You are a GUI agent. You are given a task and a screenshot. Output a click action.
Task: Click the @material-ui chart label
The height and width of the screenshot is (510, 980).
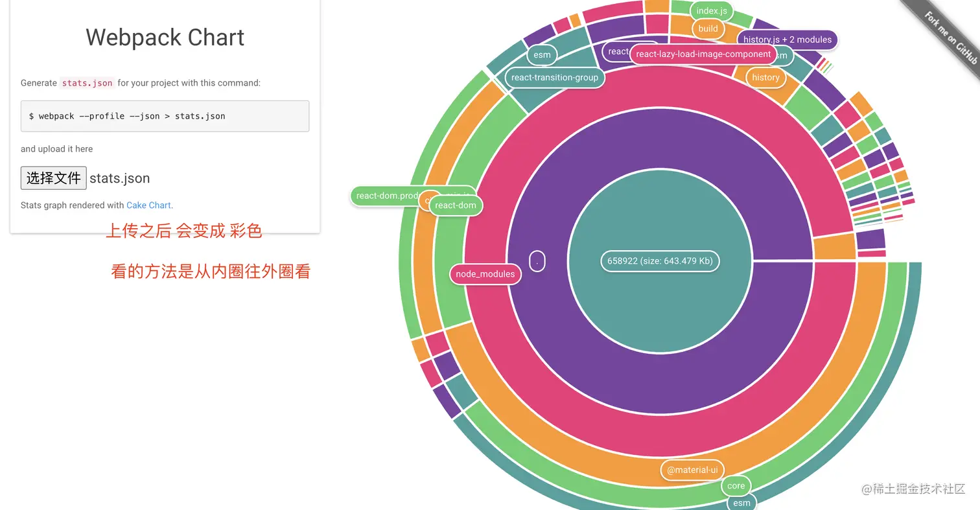pyautogui.click(x=692, y=470)
